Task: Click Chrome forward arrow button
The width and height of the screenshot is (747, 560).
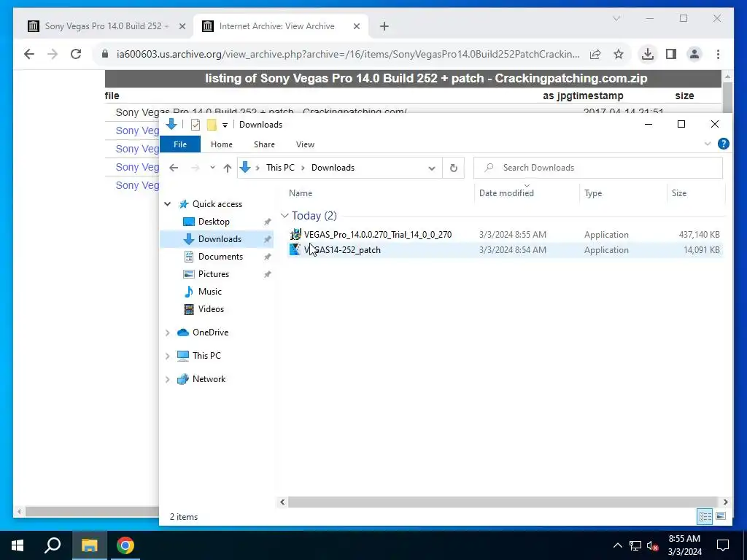Action: pyautogui.click(x=53, y=54)
